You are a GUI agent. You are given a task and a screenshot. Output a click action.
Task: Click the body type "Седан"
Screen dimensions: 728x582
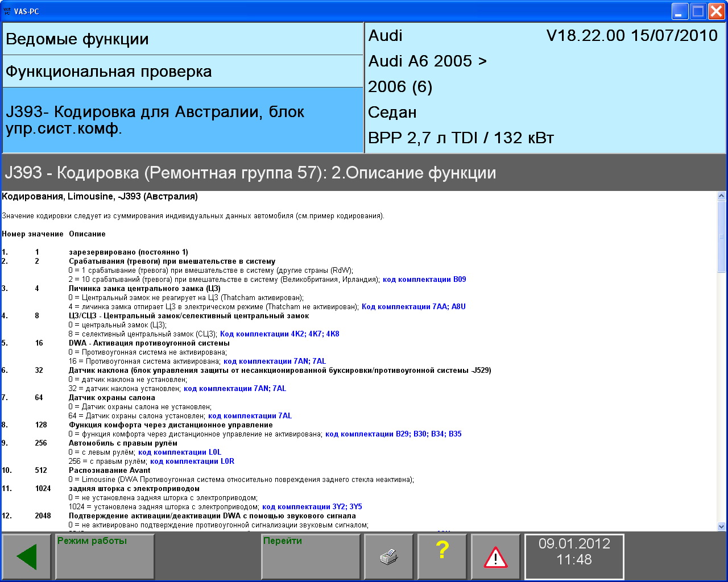point(392,113)
